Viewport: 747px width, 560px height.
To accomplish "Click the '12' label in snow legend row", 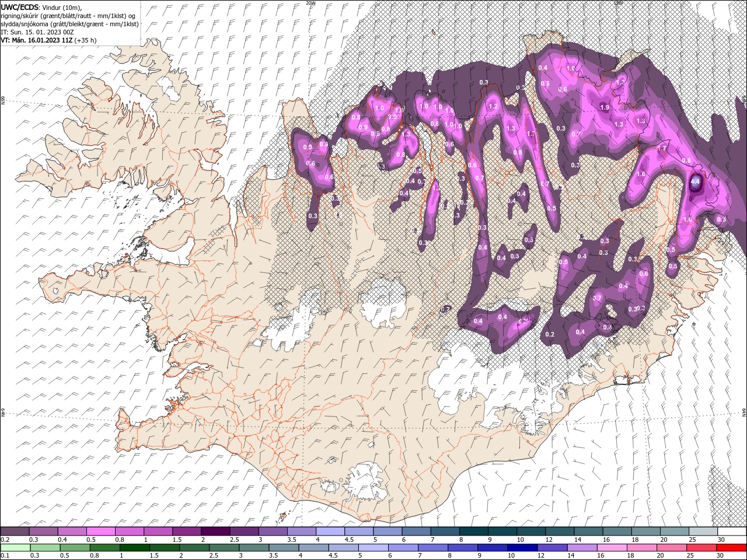I will 549,540.
